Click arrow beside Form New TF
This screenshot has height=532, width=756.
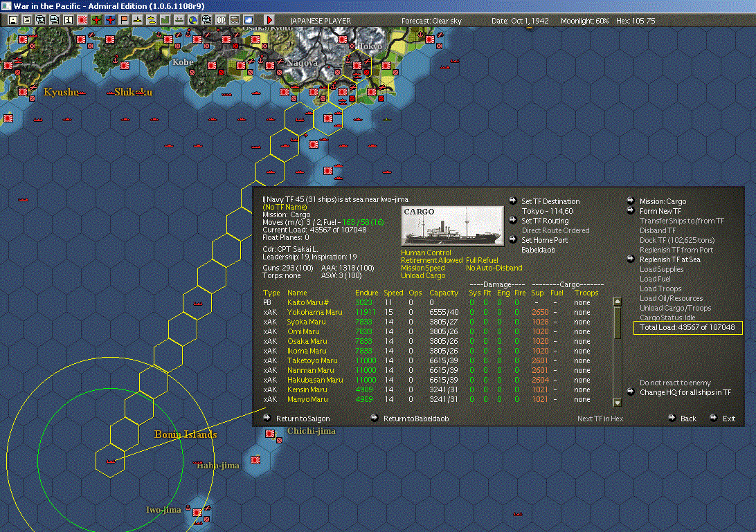click(631, 210)
